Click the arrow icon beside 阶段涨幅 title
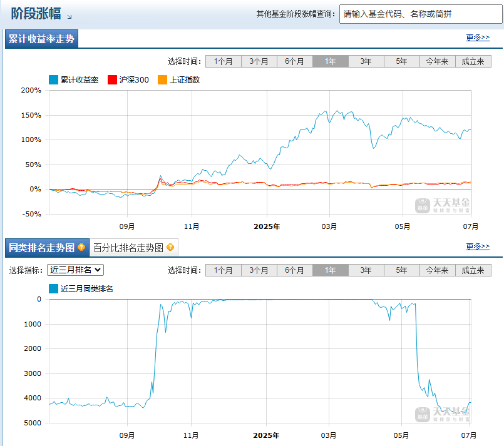 click(x=69, y=17)
